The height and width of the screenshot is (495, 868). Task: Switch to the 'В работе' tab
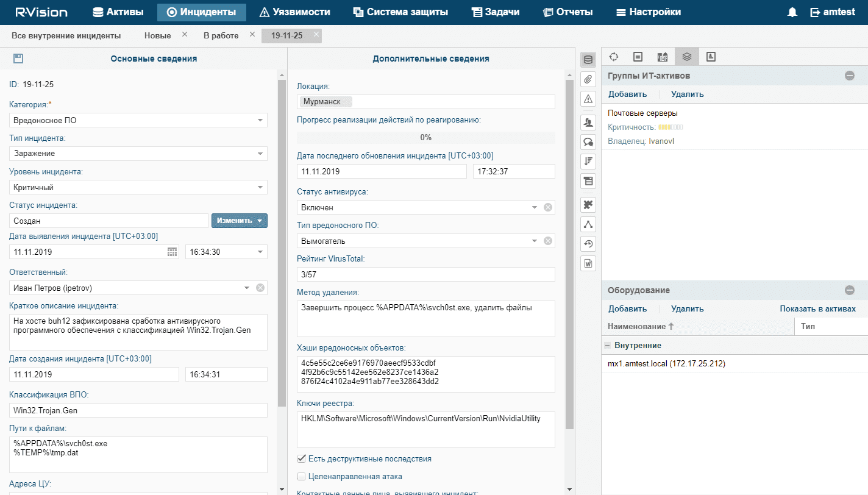(x=221, y=35)
